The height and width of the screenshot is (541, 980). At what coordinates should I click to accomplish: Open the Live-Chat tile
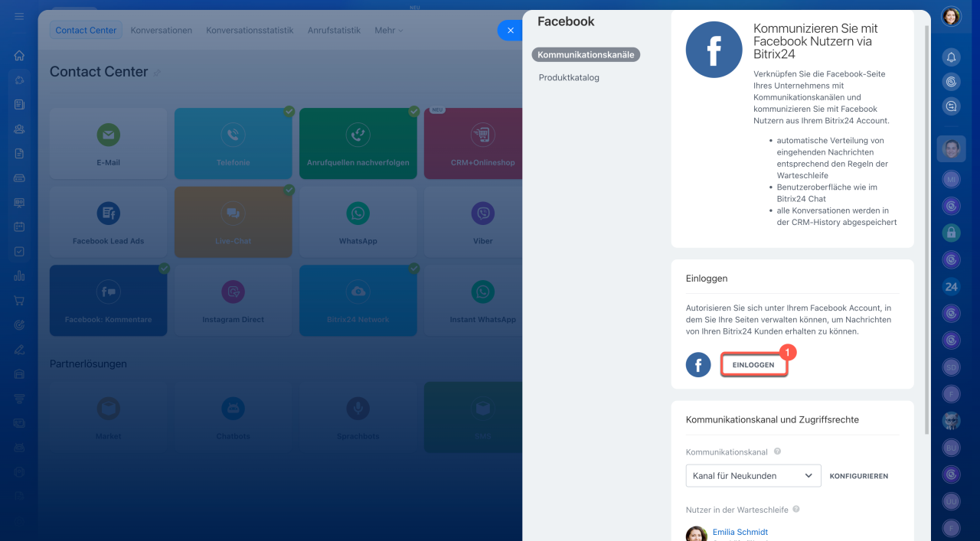coord(233,222)
